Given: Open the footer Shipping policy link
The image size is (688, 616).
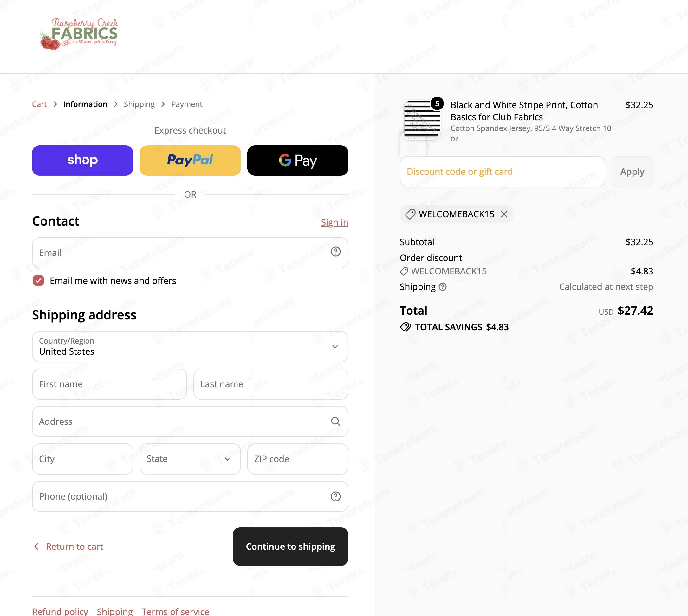Looking at the screenshot, I should pos(115,611).
